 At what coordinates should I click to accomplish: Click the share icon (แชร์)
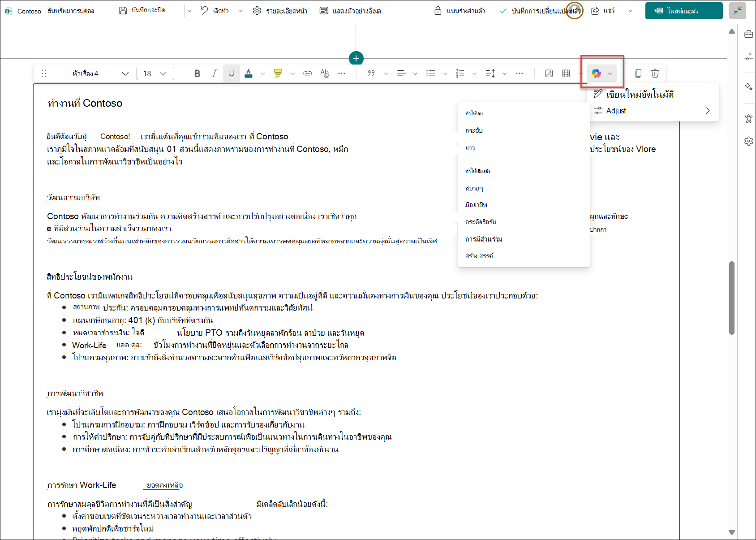[595, 11]
